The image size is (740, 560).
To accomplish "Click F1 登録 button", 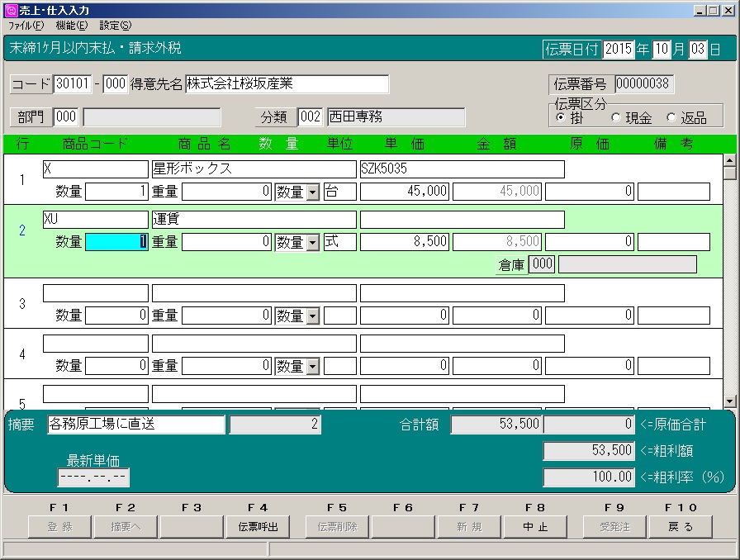I will point(59,526).
